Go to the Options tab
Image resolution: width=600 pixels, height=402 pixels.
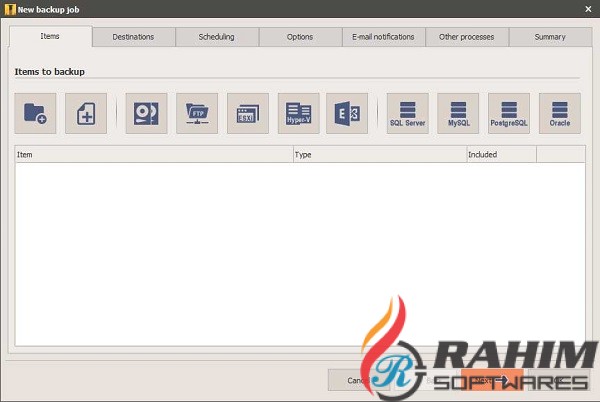click(x=300, y=37)
